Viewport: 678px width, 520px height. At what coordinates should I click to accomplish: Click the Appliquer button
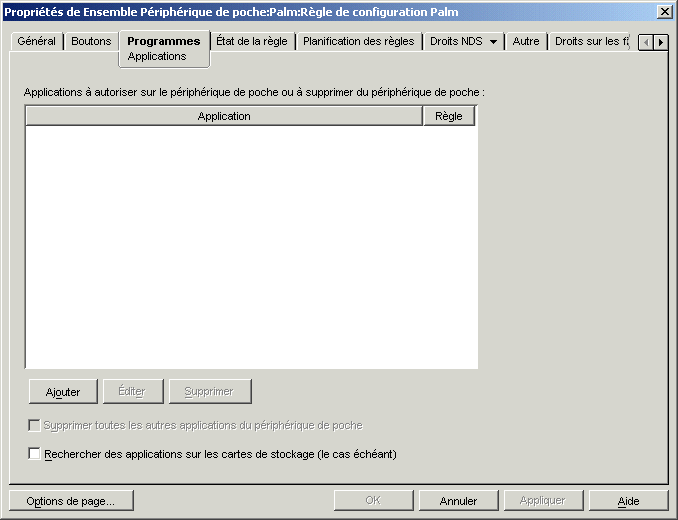(x=543, y=501)
